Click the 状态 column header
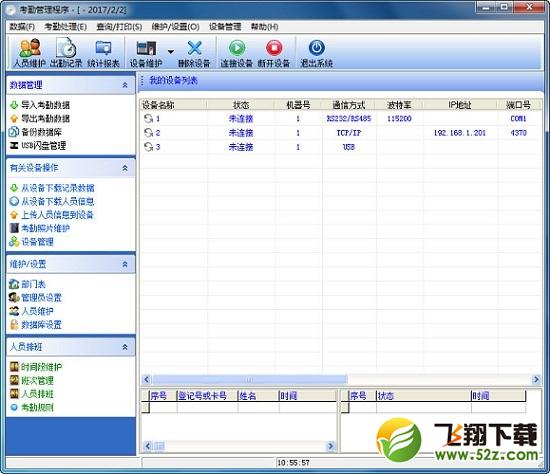This screenshot has height=474, width=550. tap(241, 105)
